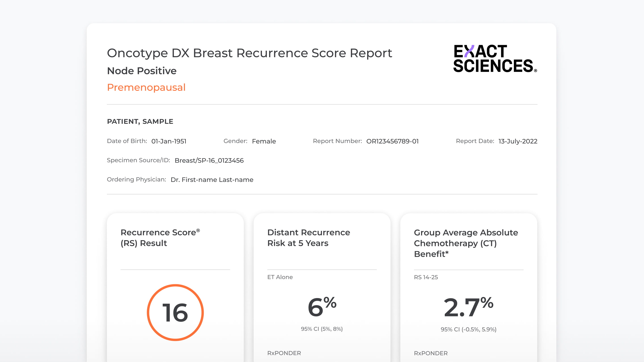The height and width of the screenshot is (362, 644).
Task: Click the Report Date 13-July-2022
Action: pyautogui.click(x=518, y=141)
